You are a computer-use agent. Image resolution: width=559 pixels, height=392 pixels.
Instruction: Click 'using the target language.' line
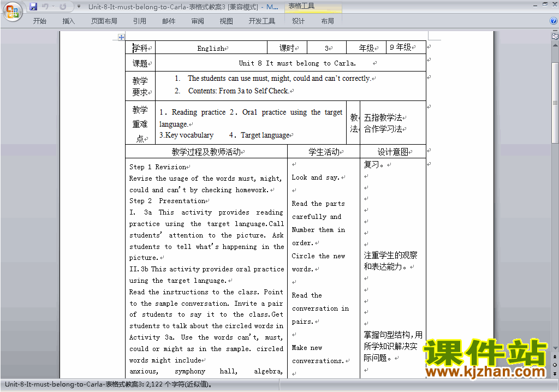[178, 281]
